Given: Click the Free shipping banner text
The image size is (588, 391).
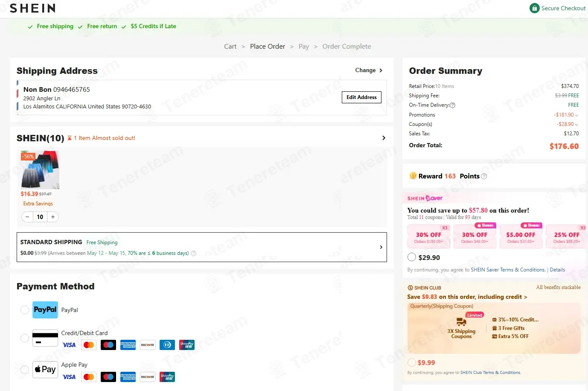Looking at the screenshot, I should 55,26.
